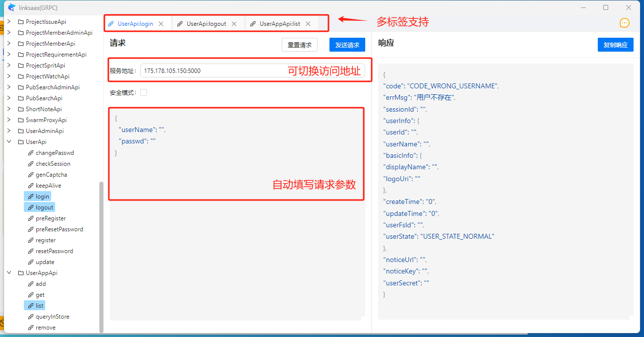The image size is (644, 337).
Task: Collapse the UserApi node
Action: coord(8,142)
